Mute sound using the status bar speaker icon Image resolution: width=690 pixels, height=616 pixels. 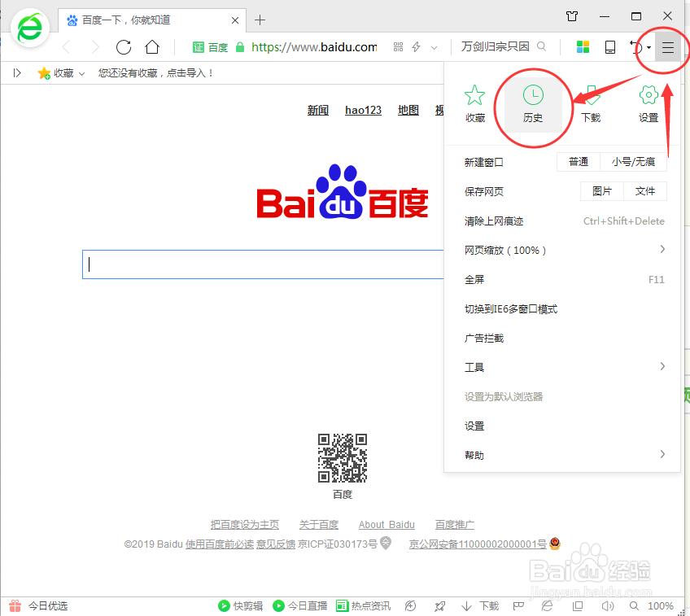607,605
